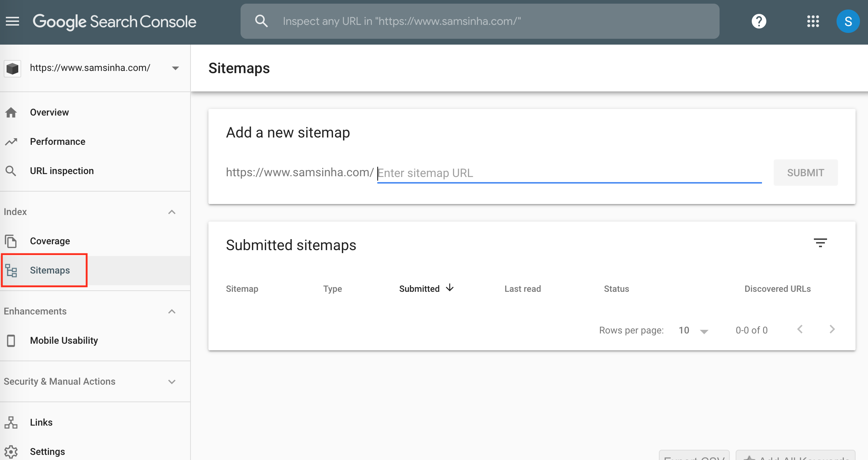Go to next page of sitemaps table
This screenshot has height=460, width=868.
click(832, 329)
